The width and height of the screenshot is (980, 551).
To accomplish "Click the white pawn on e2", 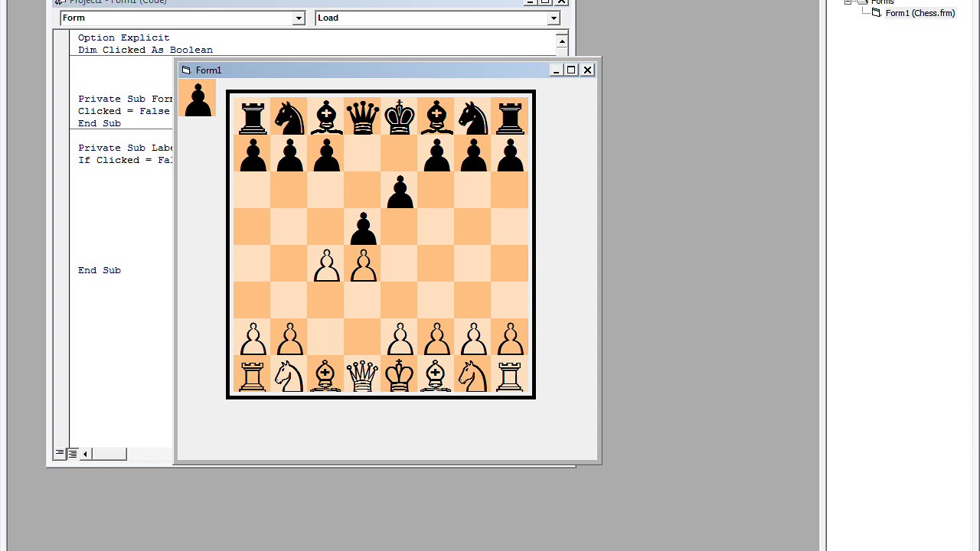I will click(x=399, y=337).
